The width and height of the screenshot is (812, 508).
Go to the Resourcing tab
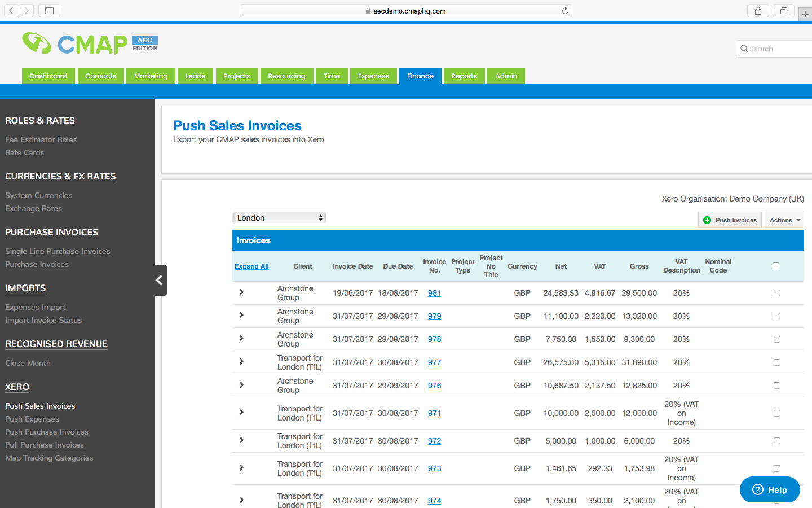point(286,76)
